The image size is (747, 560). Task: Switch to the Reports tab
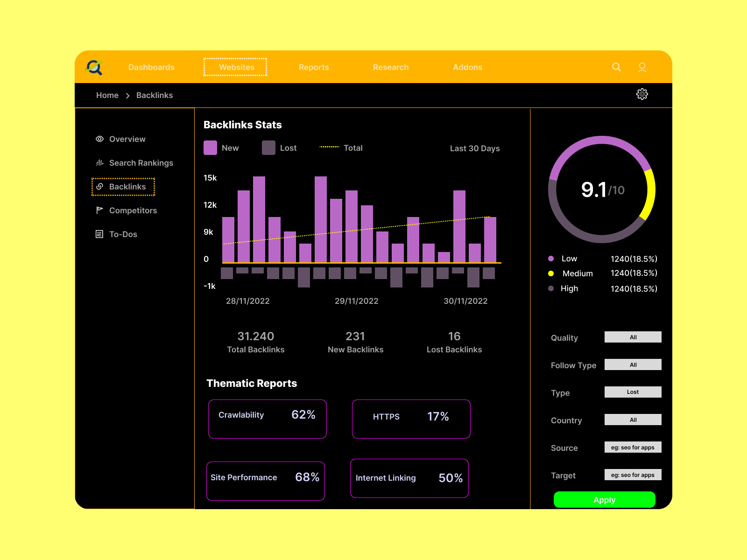314,67
